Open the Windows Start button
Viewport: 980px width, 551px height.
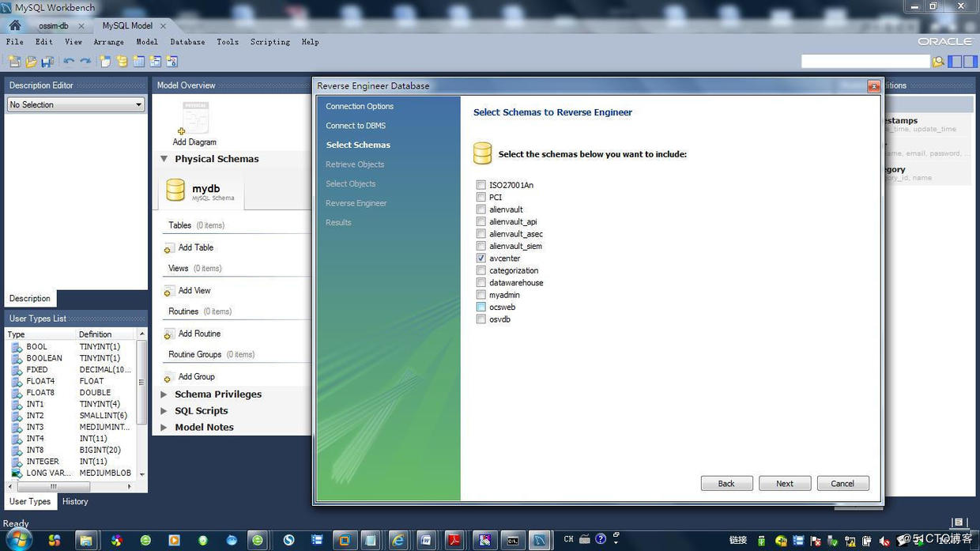point(19,540)
